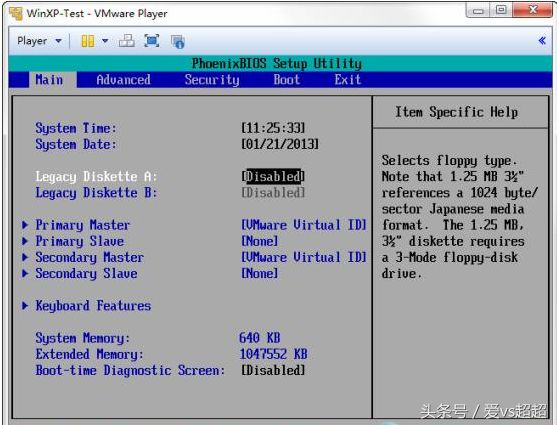Click Secondary Master VMware Virtual ID value
This screenshot has height=425, width=557.
click(x=304, y=257)
